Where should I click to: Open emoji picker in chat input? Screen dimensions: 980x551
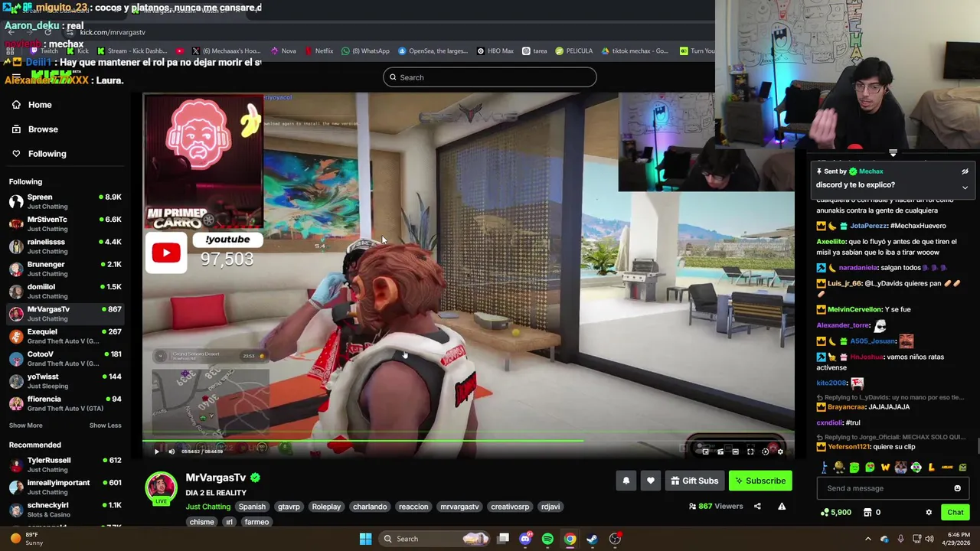click(x=957, y=488)
